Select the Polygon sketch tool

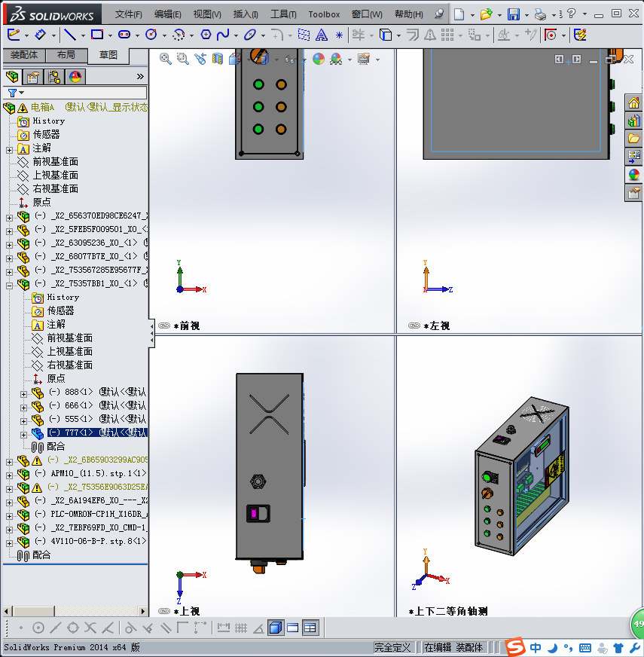pos(206,35)
